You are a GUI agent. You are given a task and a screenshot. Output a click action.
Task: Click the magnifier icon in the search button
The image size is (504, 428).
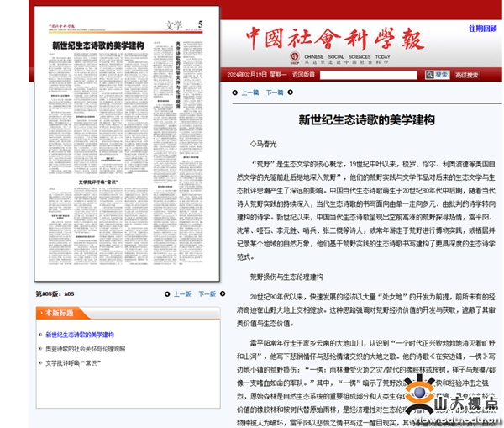(429, 75)
